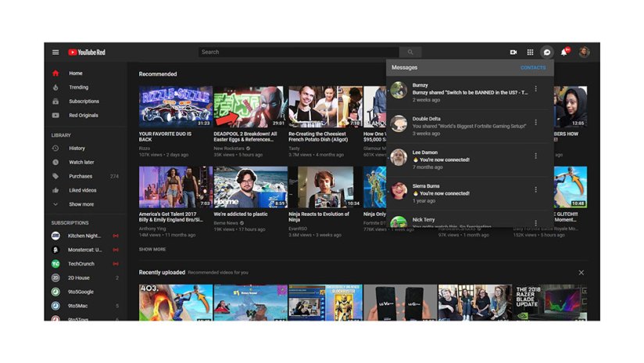Image resolution: width=644 pixels, height=363 pixels.
Task: Open the Purchases library entry
Action: 80,176
